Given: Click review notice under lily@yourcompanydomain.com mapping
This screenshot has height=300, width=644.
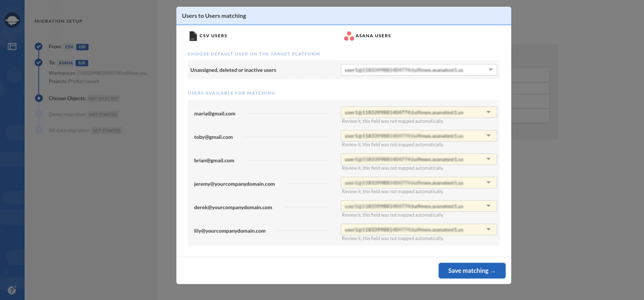Looking at the screenshot, I should 393,239.
